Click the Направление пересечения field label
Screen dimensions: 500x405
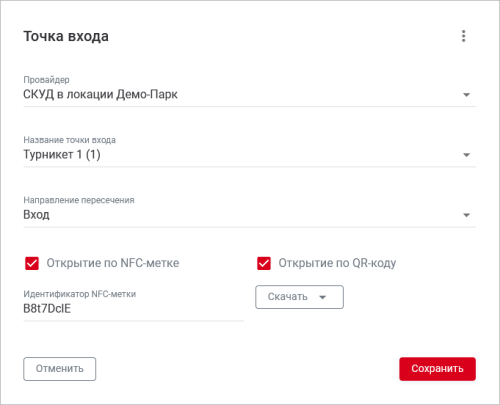(79, 200)
